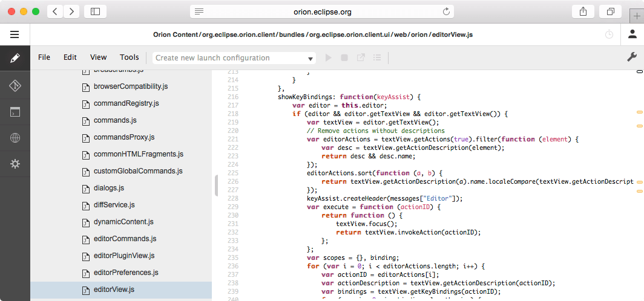The image size is (644, 301).
Task: Open the Tools menu
Action: (129, 57)
